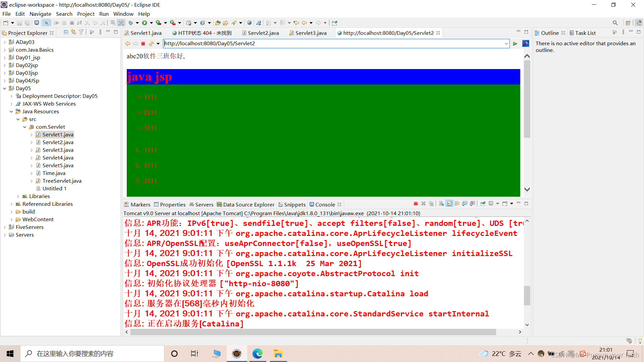Click the console horizontal scrollbar
Screen dimensions: 644x362
point(312,332)
